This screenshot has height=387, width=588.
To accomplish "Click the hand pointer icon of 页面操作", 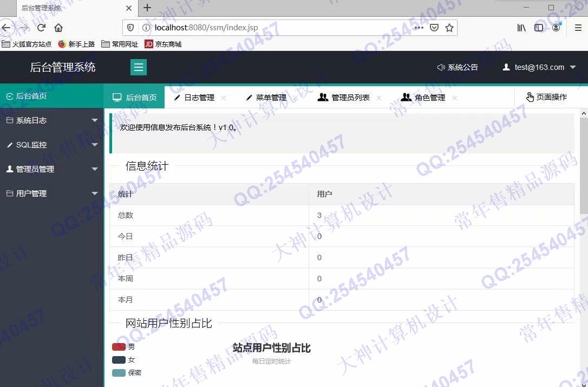I will 530,97.
